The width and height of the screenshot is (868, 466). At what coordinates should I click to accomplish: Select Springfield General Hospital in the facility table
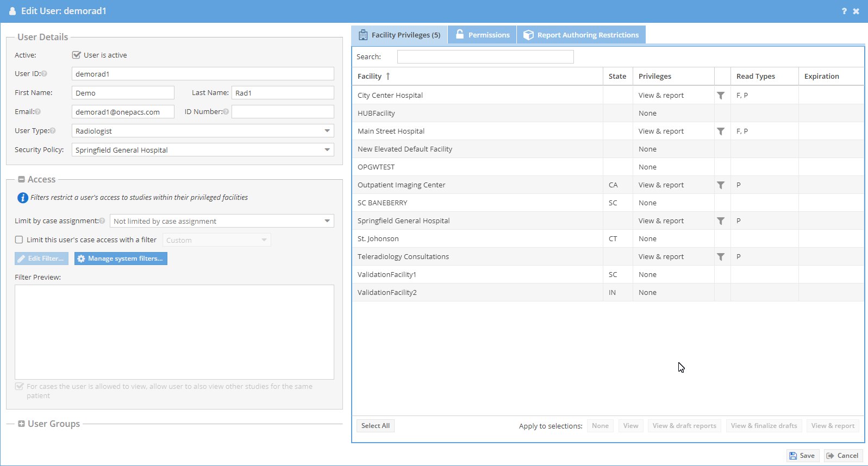(608, 221)
